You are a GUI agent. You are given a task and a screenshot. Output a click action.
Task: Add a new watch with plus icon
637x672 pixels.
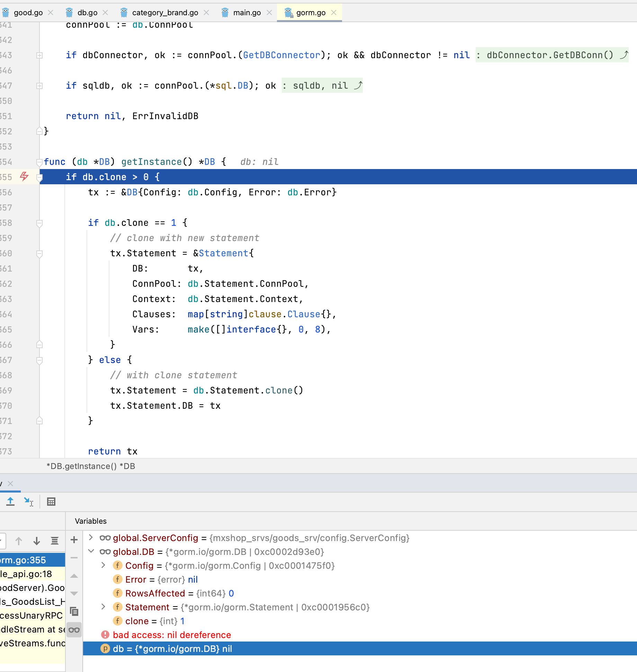[74, 540]
